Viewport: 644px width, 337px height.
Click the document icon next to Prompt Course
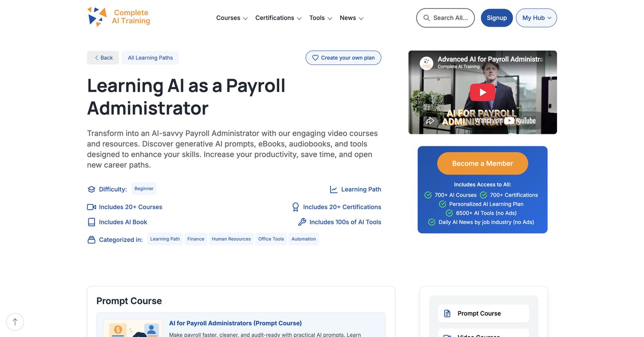[447, 313]
